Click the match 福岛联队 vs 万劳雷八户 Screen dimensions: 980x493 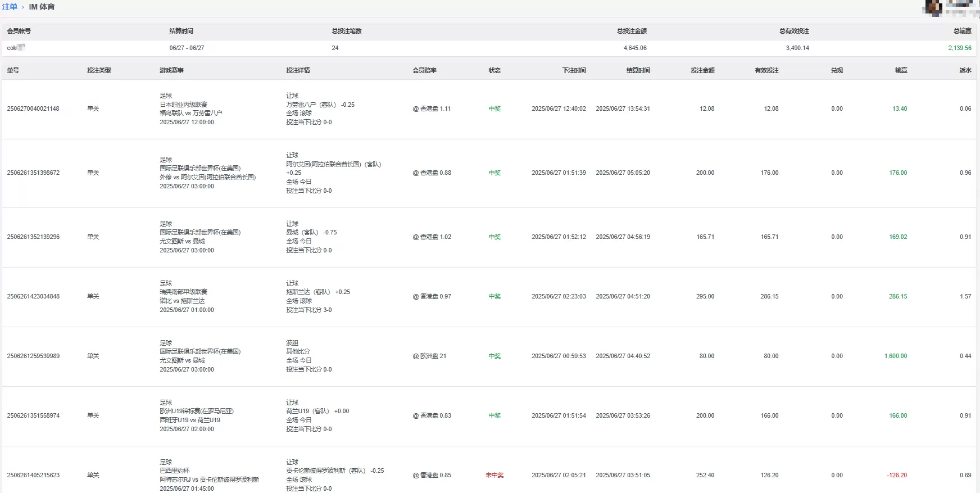tap(191, 113)
